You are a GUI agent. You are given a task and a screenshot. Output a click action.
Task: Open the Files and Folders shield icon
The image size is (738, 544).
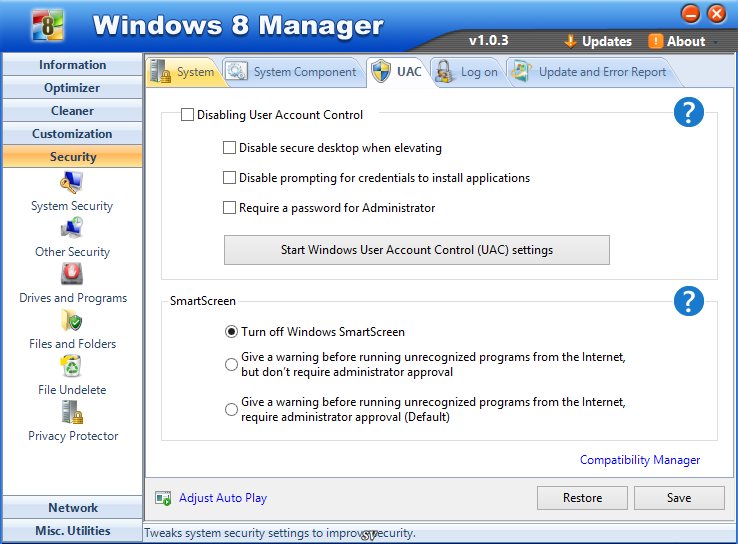point(72,320)
